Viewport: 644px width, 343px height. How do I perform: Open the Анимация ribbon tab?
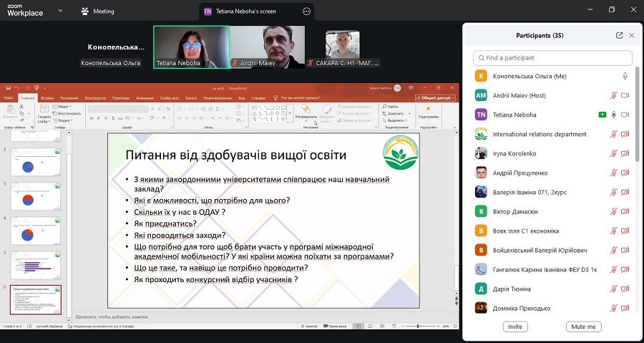144,97
